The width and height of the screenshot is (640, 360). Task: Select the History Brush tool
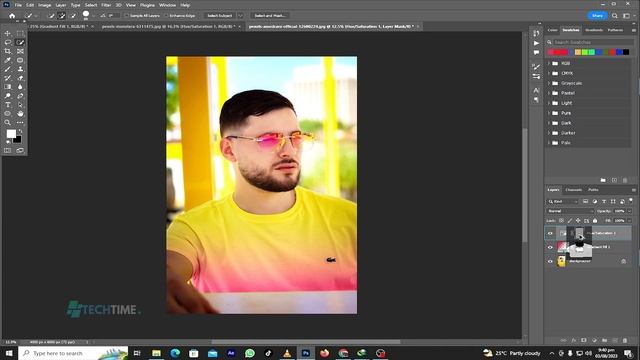click(8, 78)
